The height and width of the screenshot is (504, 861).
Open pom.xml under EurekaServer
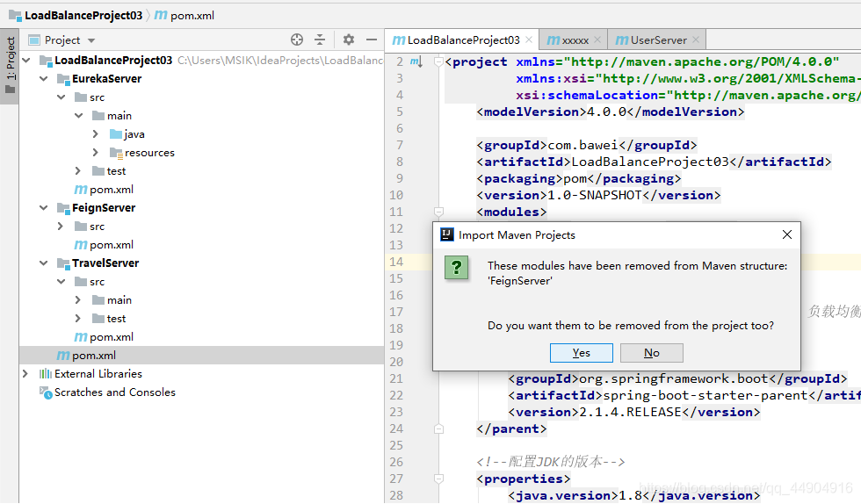(x=104, y=190)
